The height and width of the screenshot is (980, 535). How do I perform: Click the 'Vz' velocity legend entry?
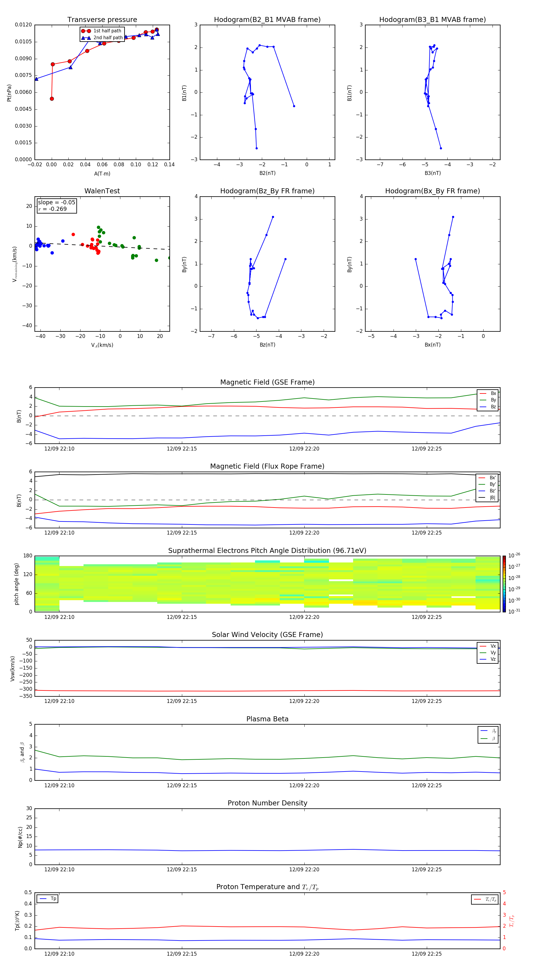click(x=488, y=659)
